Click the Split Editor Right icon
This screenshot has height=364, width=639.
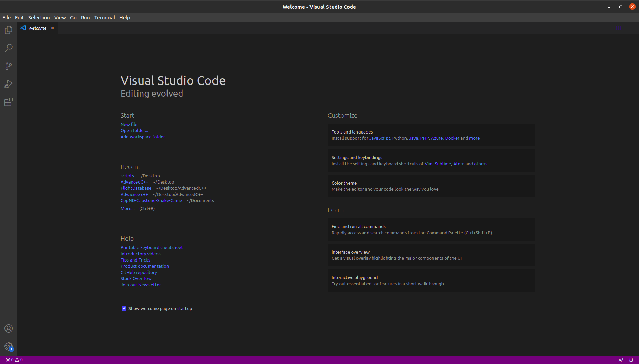click(x=619, y=28)
